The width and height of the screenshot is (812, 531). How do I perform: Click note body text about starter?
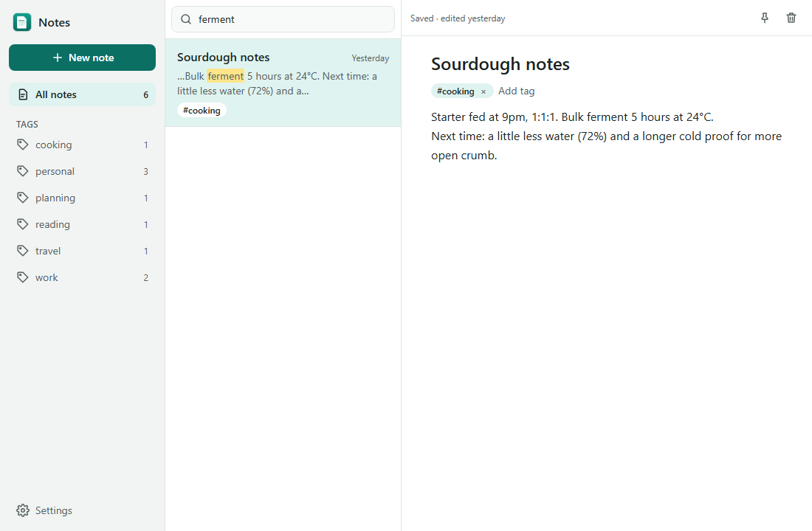pyautogui.click(x=606, y=136)
